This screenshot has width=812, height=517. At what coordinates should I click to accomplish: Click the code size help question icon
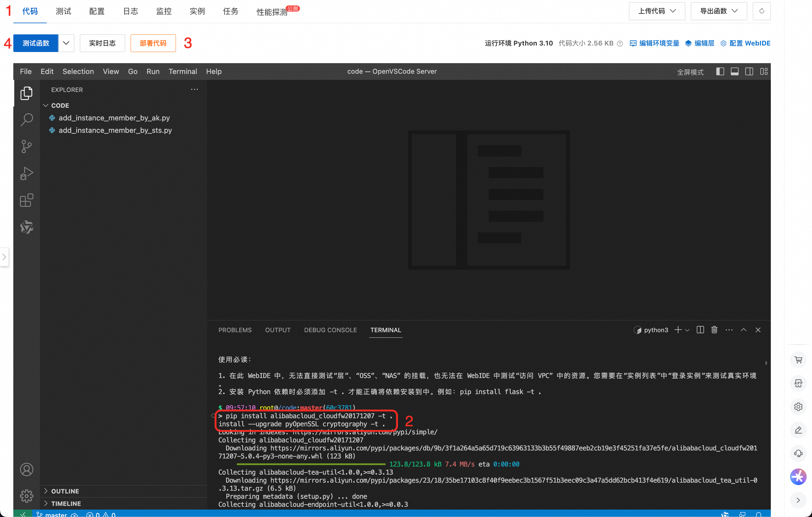click(619, 43)
